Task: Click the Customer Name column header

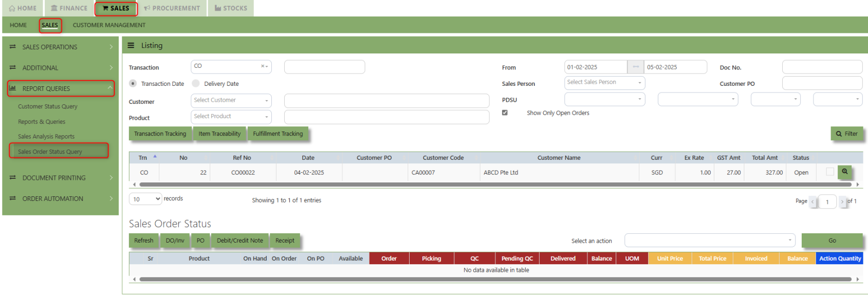Action: click(x=559, y=158)
